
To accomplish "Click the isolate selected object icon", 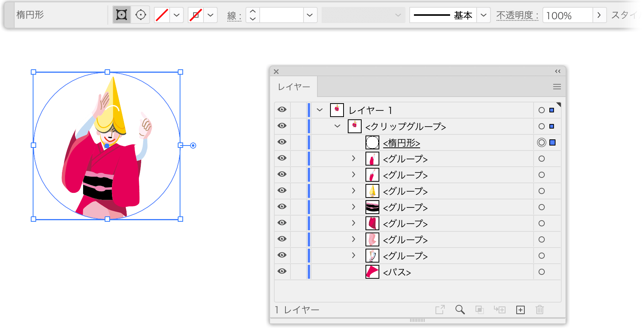I will [122, 15].
